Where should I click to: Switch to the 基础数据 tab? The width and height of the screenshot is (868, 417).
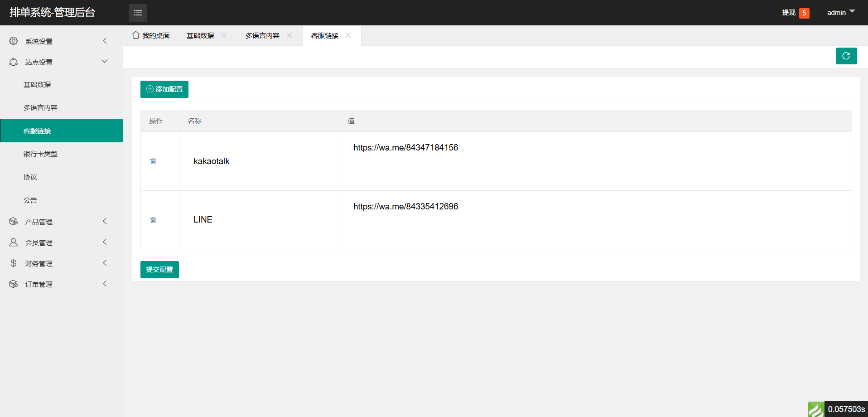[200, 35]
